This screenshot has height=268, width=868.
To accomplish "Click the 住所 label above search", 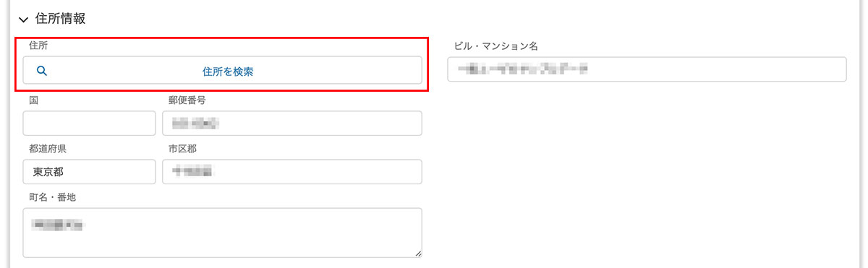I will [x=39, y=45].
